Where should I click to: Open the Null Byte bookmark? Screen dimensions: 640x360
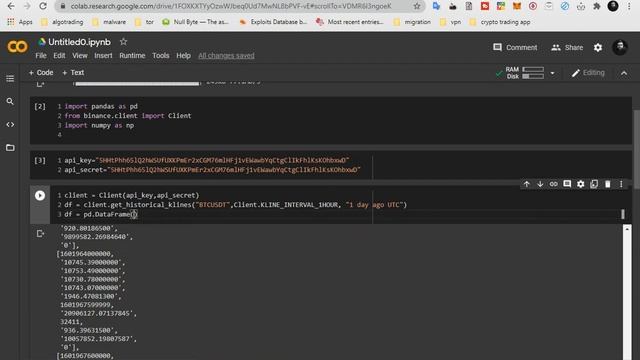196,22
